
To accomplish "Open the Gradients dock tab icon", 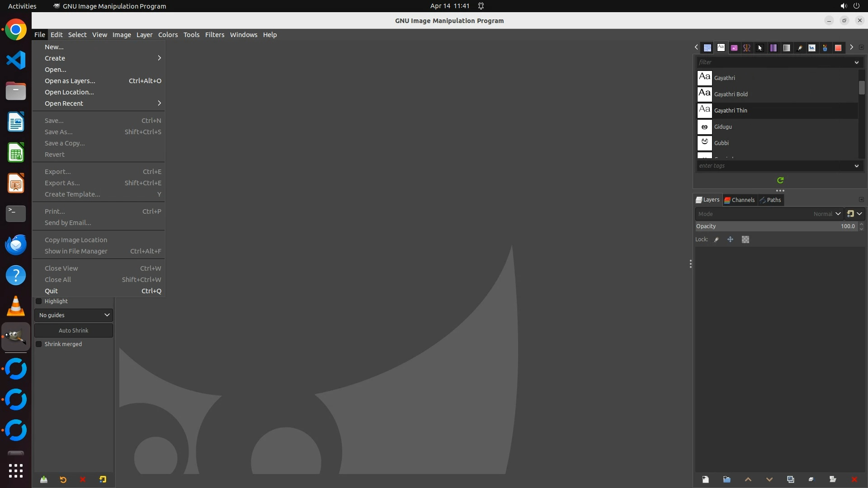I will tap(787, 47).
